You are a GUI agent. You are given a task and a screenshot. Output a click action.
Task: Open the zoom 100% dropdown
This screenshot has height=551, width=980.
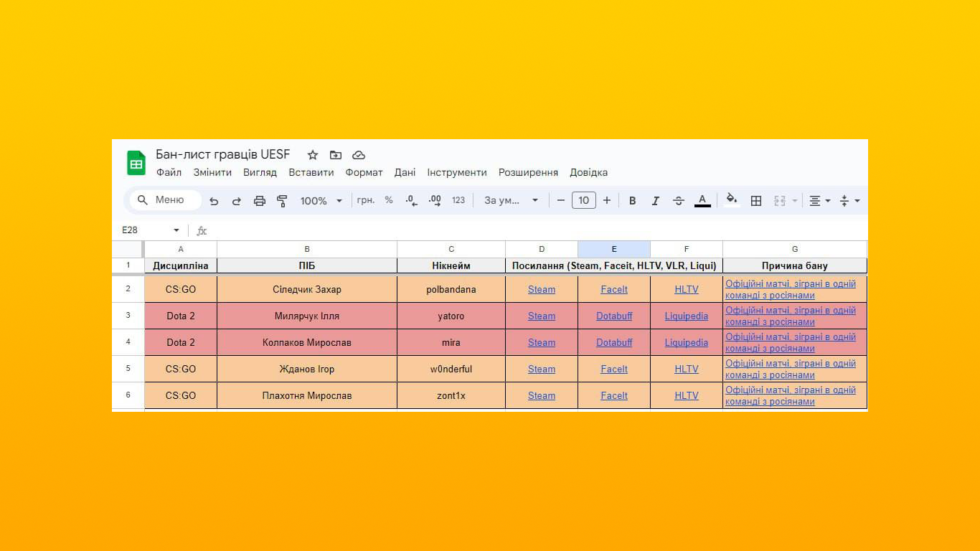(x=321, y=201)
